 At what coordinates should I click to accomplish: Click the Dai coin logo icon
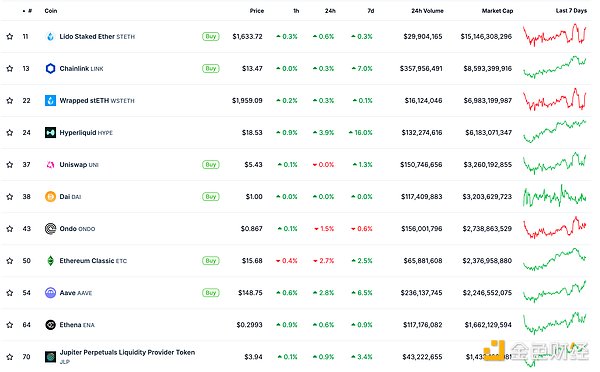point(51,197)
